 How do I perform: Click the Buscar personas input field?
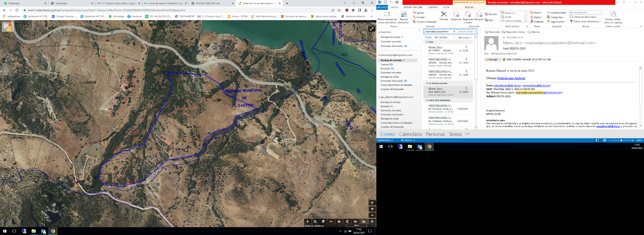point(585,13)
